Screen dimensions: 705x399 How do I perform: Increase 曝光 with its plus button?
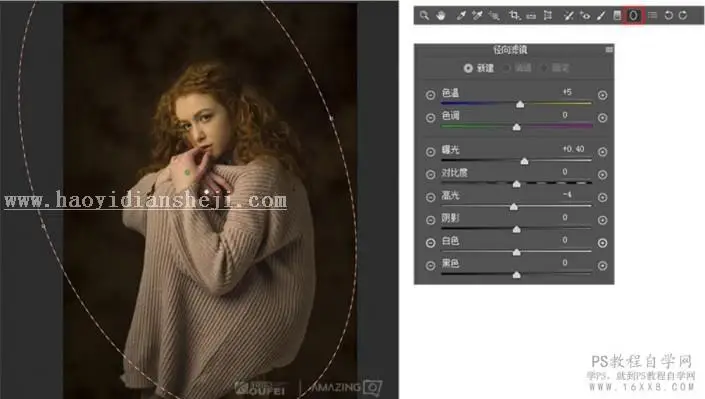pos(602,152)
